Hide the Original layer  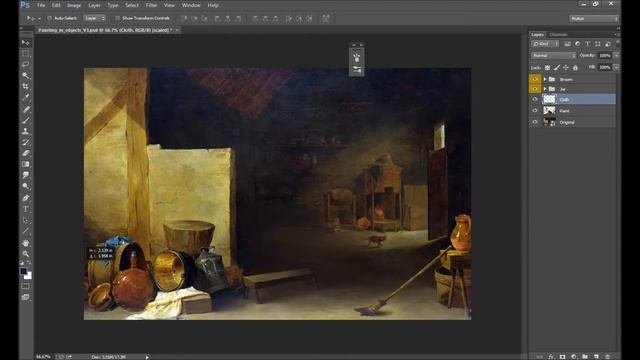coord(535,122)
